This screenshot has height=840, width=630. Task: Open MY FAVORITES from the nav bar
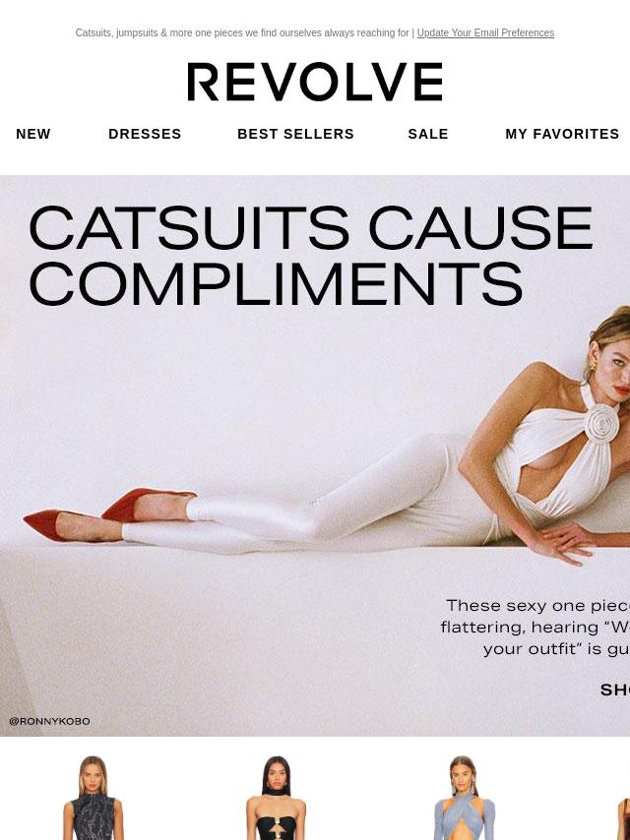(x=562, y=134)
